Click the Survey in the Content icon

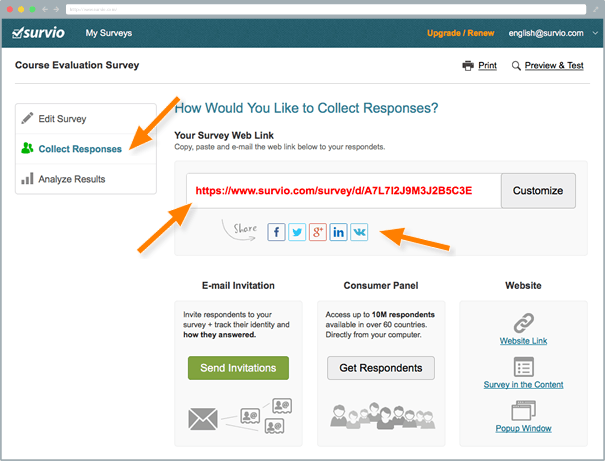524,366
